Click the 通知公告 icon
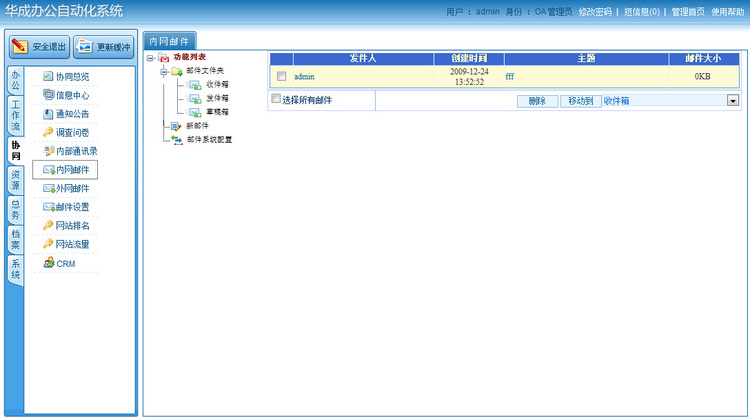Viewport: 750px width, 420px height. point(48,114)
